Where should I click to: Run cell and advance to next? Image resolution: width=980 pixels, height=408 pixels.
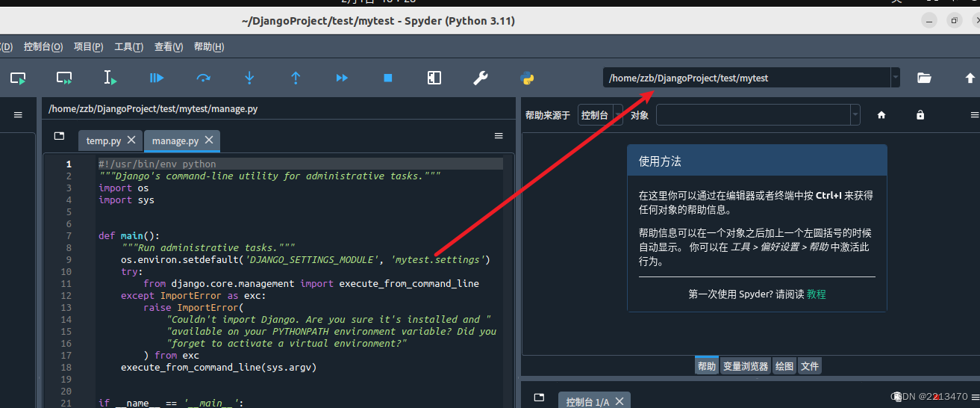pyautogui.click(x=64, y=78)
